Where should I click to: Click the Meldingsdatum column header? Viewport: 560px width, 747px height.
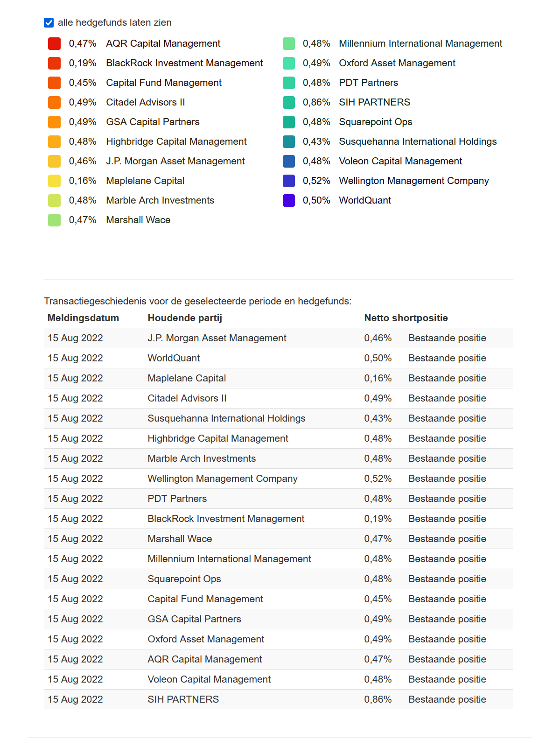tap(83, 318)
